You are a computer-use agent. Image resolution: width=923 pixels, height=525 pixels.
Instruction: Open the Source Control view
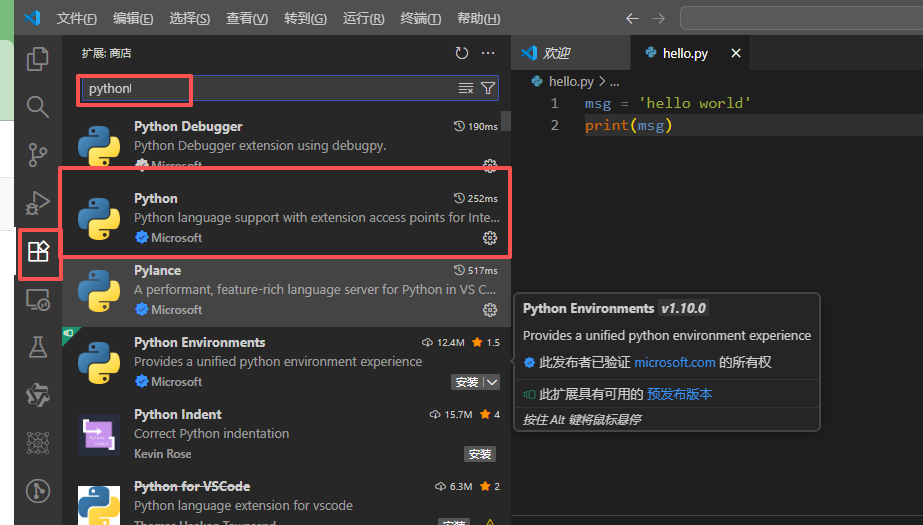pyautogui.click(x=38, y=155)
